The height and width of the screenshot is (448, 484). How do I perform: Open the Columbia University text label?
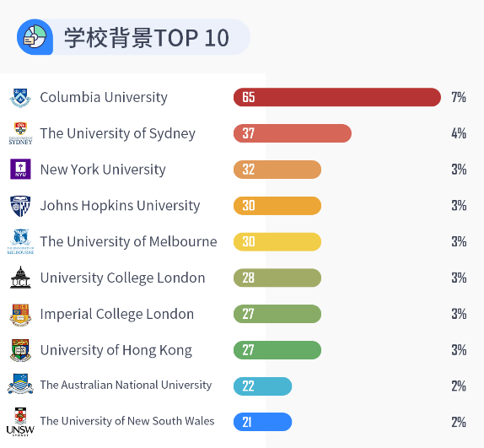(104, 97)
